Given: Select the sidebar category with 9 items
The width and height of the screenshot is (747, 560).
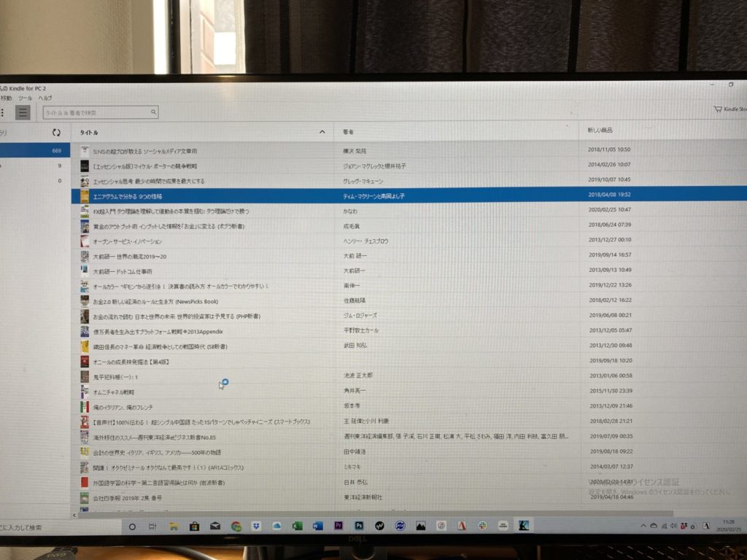Looking at the screenshot, I should click(x=35, y=166).
